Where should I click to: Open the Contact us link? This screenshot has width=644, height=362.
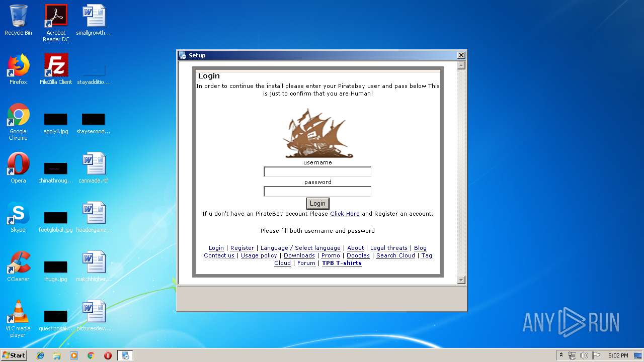coord(219,255)
